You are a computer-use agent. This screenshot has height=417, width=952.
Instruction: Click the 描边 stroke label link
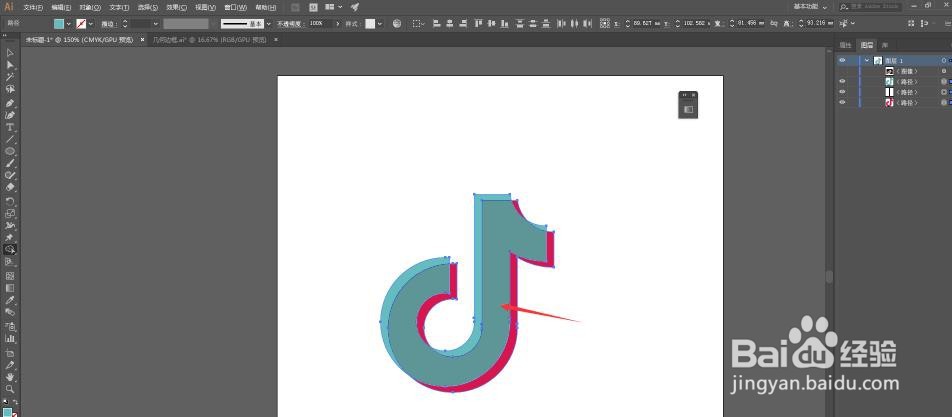108,24
